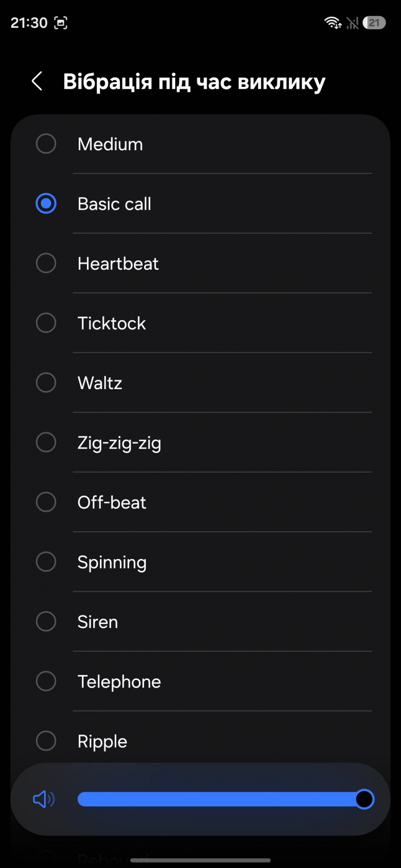Viewport: 401px width, 868px height.
Task: Click the vibration intensity slider track
Action: tap(216, 799)
